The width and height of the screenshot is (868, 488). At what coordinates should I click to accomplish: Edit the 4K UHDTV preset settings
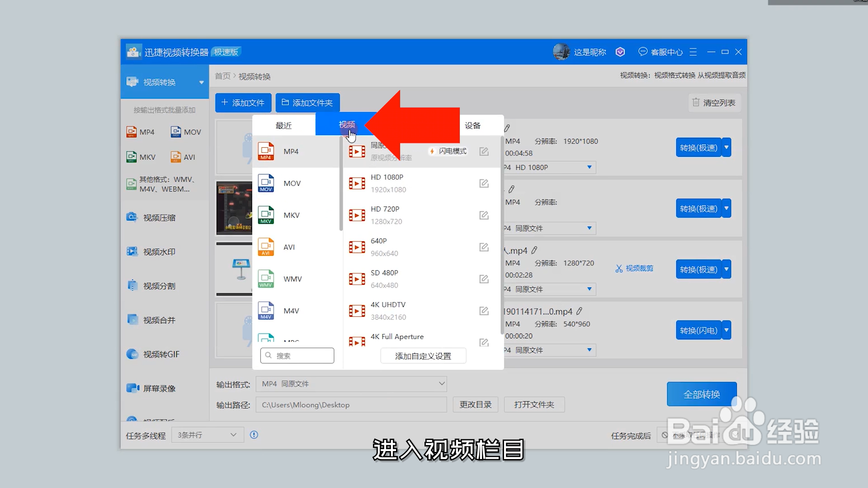484,311
